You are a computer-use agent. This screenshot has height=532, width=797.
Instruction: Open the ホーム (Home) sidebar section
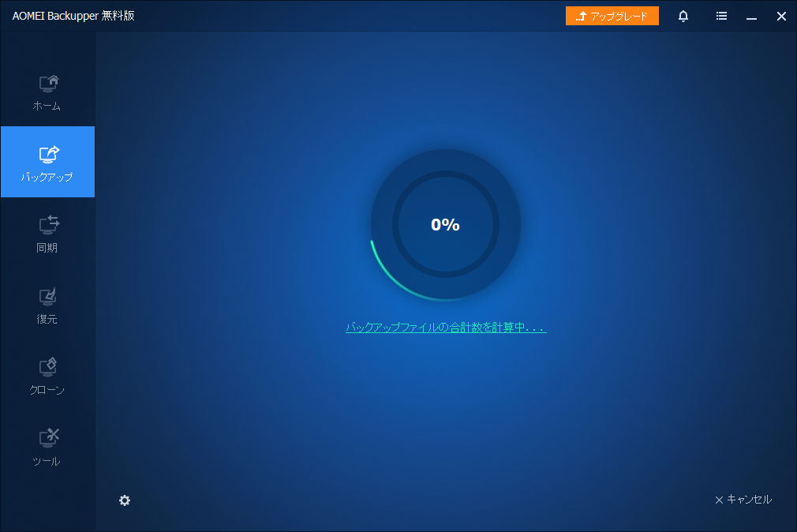pyautogui.click(x=47, y=92)
